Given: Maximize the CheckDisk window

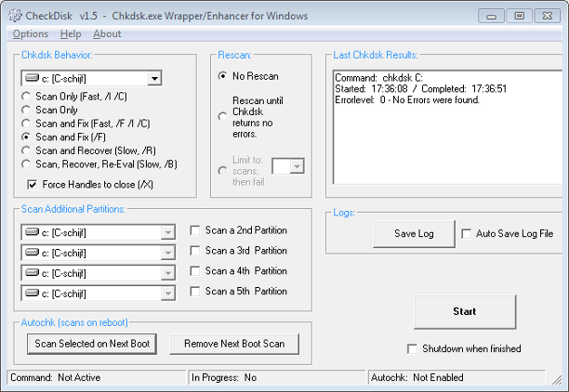Looking at the screenshot, I should click(x=520, y=16).
